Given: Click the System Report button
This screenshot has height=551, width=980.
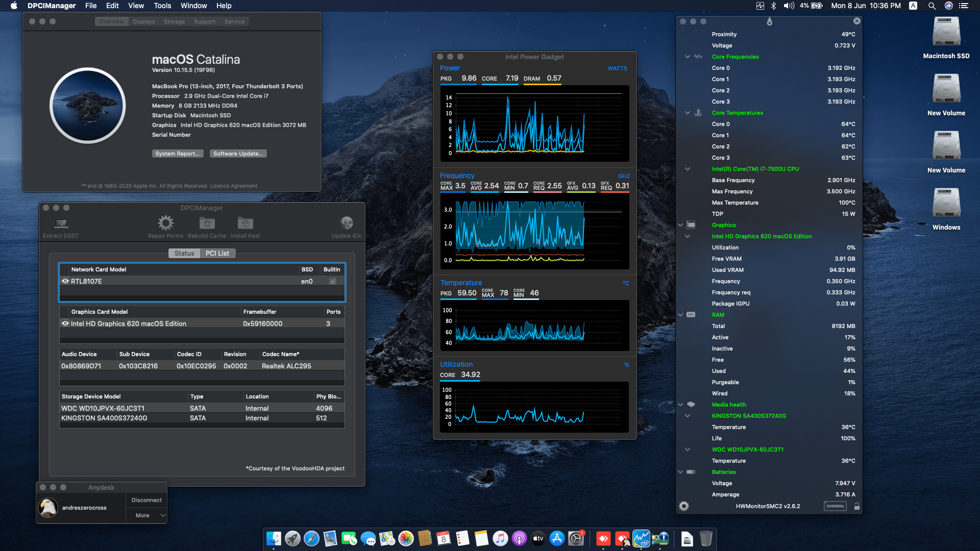Looking at the screenshot, I should point(178,153).
